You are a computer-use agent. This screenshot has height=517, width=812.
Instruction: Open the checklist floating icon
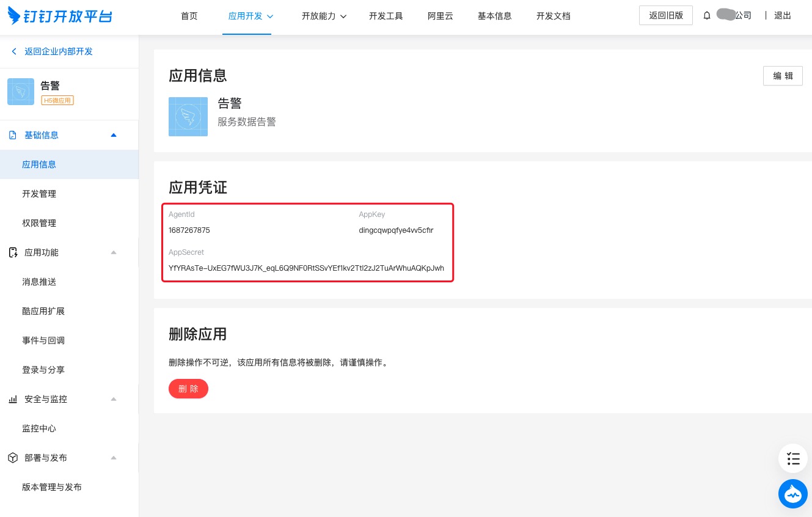coord(793,459)
